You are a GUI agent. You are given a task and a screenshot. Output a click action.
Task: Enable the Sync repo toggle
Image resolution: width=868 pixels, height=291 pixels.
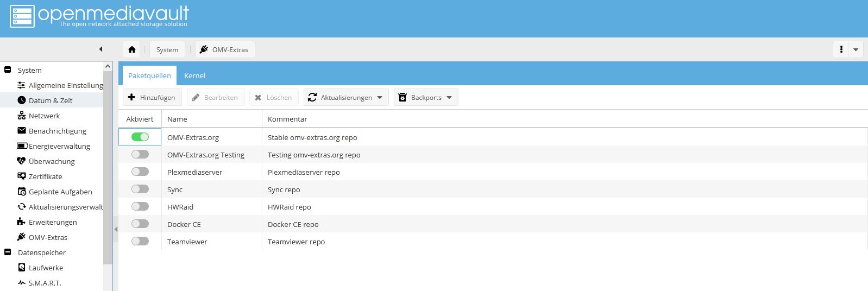pos(140,189)
